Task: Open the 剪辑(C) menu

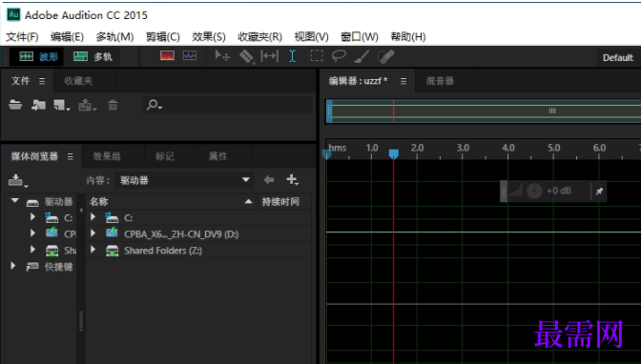Action: 163,37
